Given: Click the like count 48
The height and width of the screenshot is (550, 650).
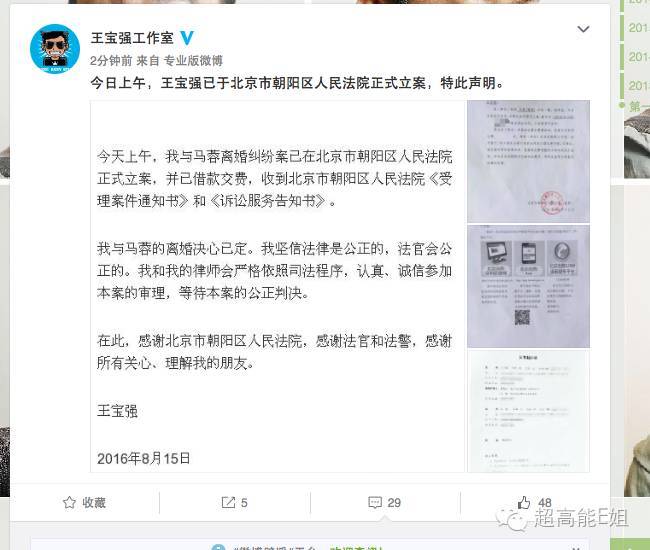Looking at the screenshot, I should pos(545,503).
